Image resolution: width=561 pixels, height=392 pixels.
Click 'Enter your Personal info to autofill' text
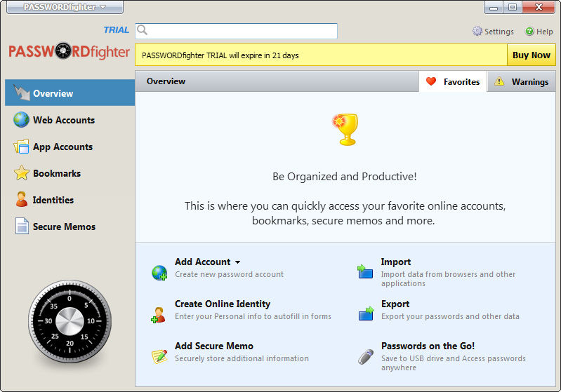point(253,316)
